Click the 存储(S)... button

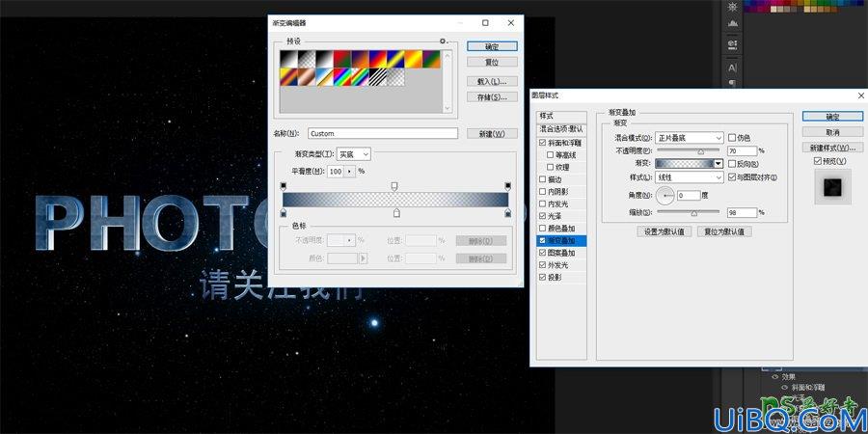coord(492,96)
